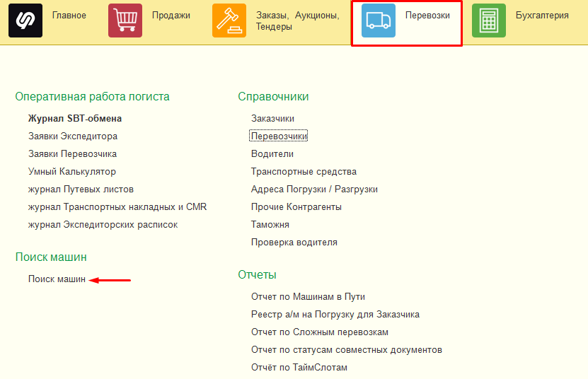The height and width of the screenshot is (379, 588).
Task: Open Заказы, Аукционы, Тендеры section
Action: [x=298, y=21]
